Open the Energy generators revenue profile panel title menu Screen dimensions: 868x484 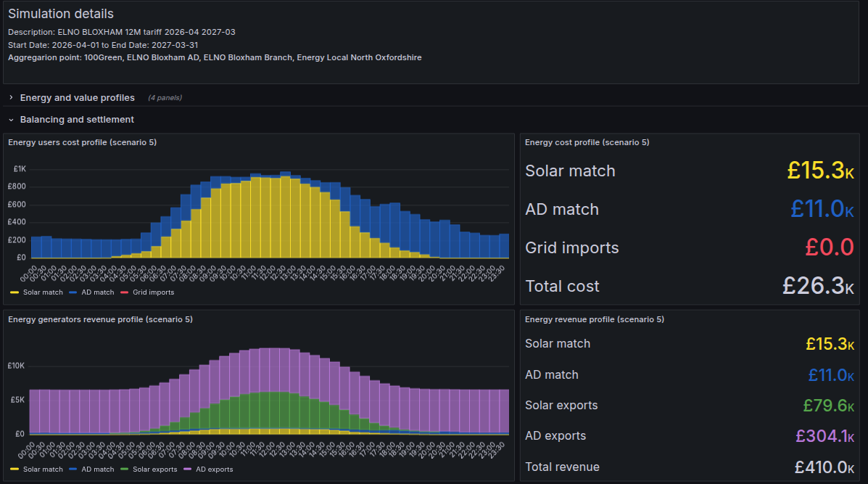100,319
